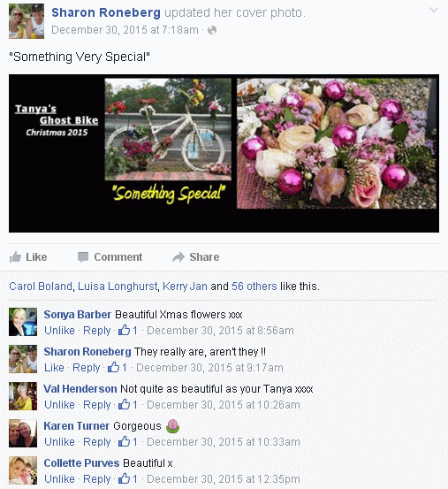Image resolution: width=448 pixels, height=489 pixels.
Task: Open the Tanya's Ghost Bike cover photo
Action: [224, 153]
